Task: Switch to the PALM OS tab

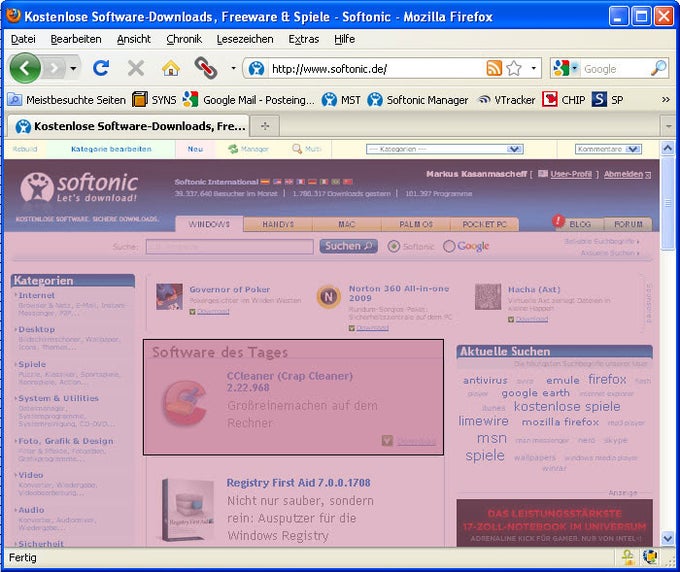Action: (x=416, y=224)
